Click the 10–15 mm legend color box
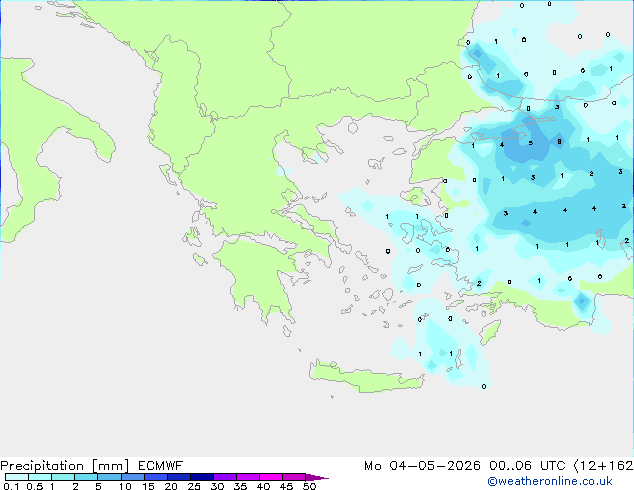This screenshot has width=634, height=490. pyautogui.click(x=133, y=477)
